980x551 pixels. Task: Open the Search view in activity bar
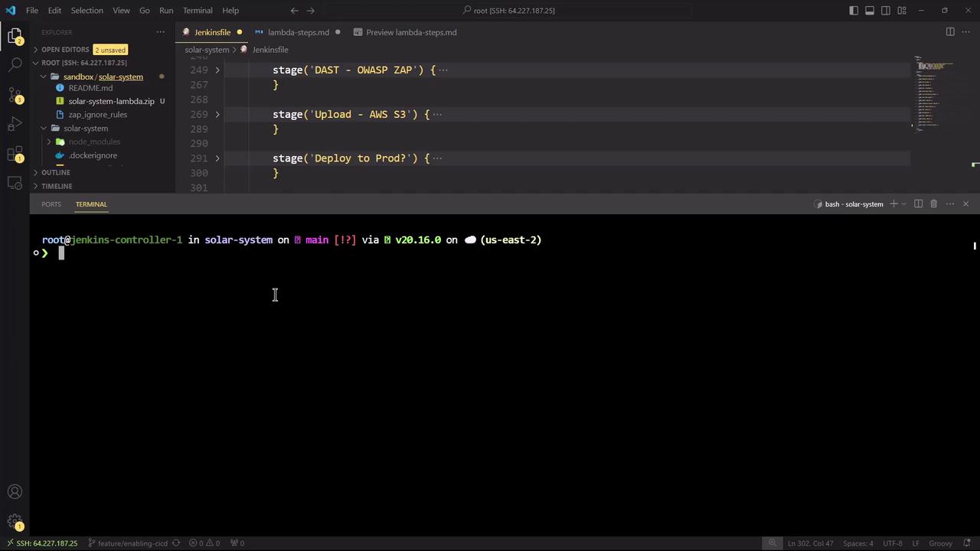[15, 66]
